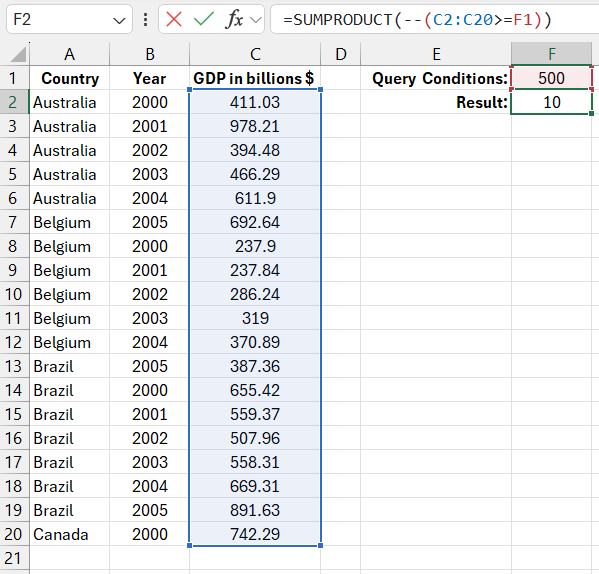Select the year 2004 in row 18
599x574 pixels.
(x=149, y=486)
